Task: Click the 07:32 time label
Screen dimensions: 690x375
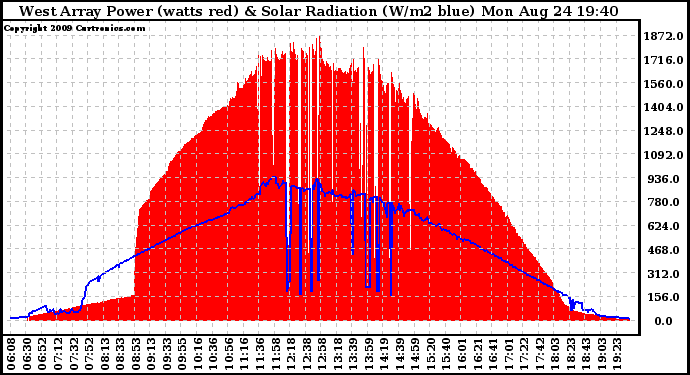Action: click(73, 354)
